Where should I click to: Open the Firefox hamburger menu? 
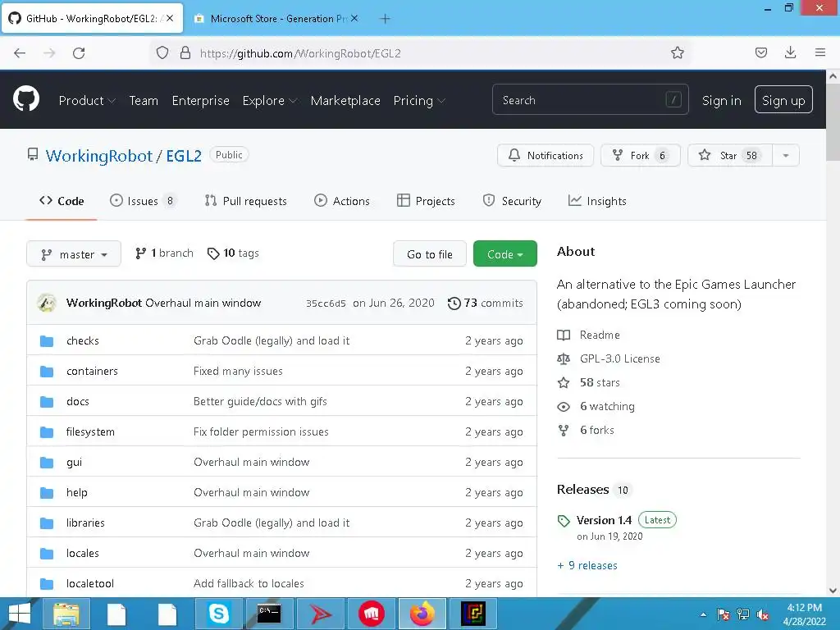coord(820,52)
